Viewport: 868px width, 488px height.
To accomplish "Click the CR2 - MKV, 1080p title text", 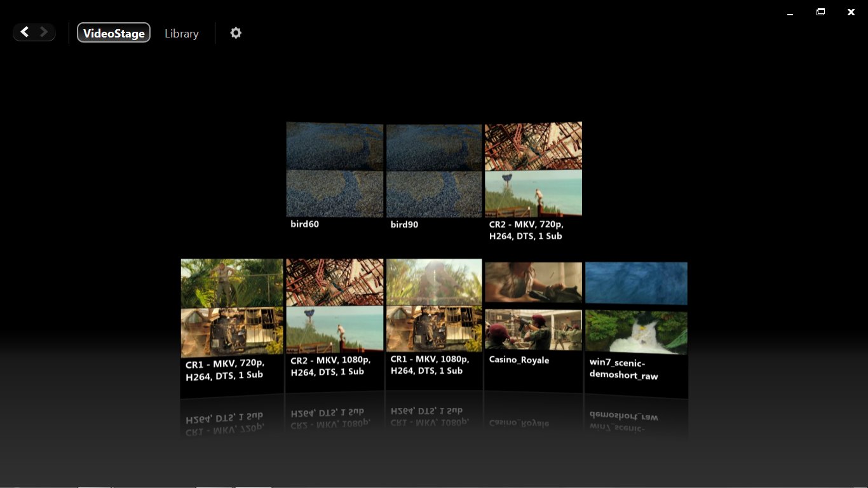I will tap(330, 366).
